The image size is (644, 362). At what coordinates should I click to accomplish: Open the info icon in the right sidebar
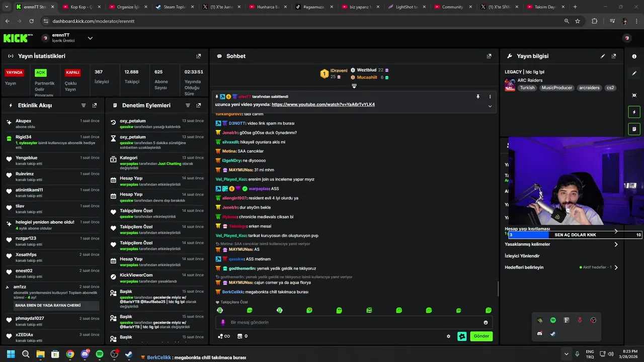click(x=634, y=56)
